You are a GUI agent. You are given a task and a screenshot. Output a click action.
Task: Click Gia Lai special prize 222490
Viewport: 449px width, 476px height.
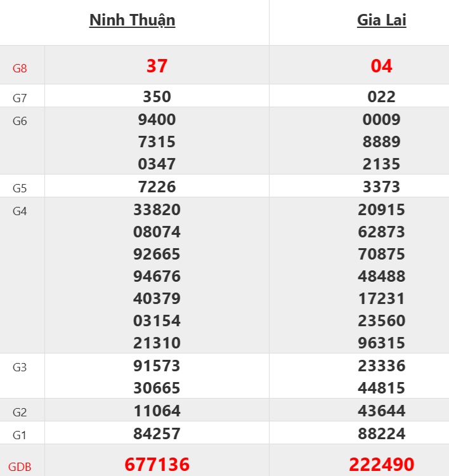tap(381, 465)
